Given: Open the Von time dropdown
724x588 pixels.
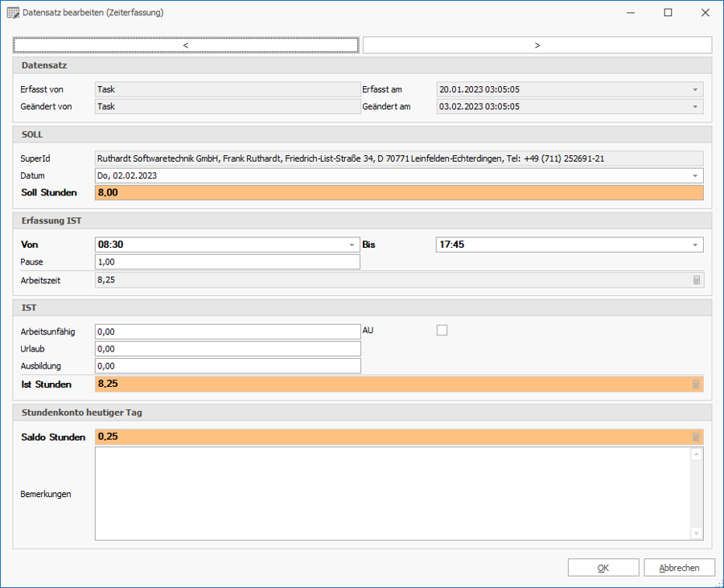Looking at the screenshot, I should (352, 245).
